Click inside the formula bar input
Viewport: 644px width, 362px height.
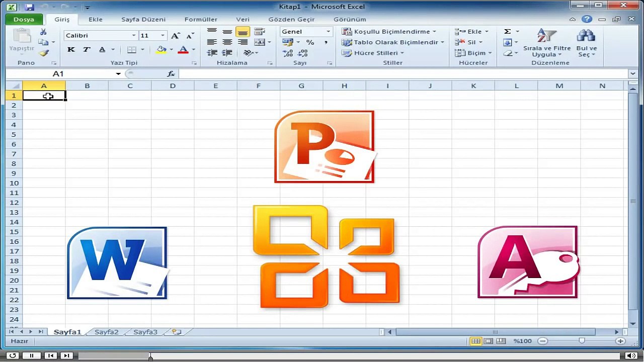pyautogui.click(x=403, y=74)
